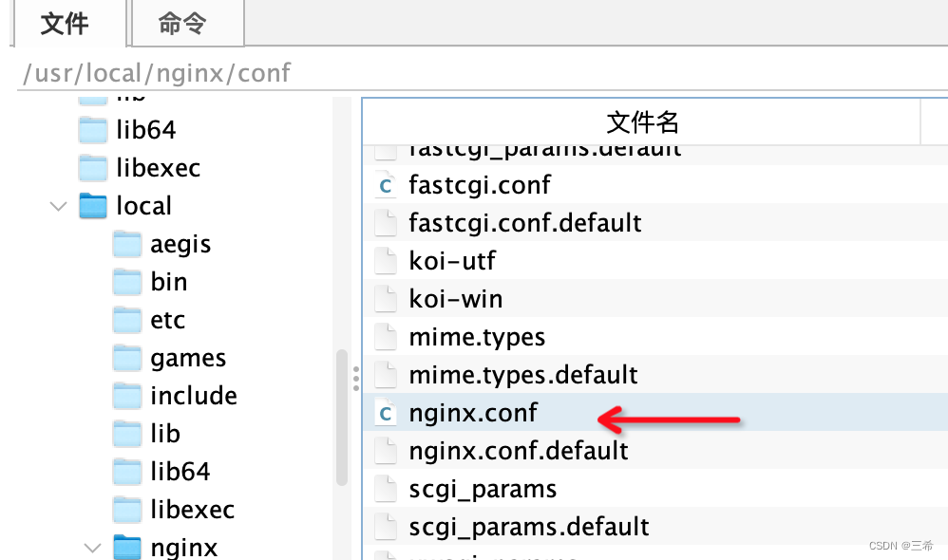The image size is (948, 560).
Task: Click the libexec folder icon in sidebar
Action: point(92,168)
